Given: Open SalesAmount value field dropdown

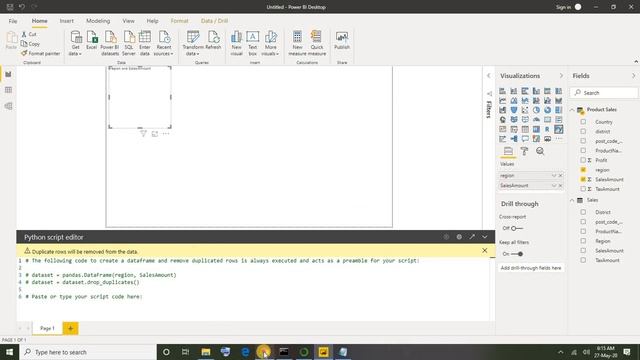Looking at the screenshot, I should (554, 185).
